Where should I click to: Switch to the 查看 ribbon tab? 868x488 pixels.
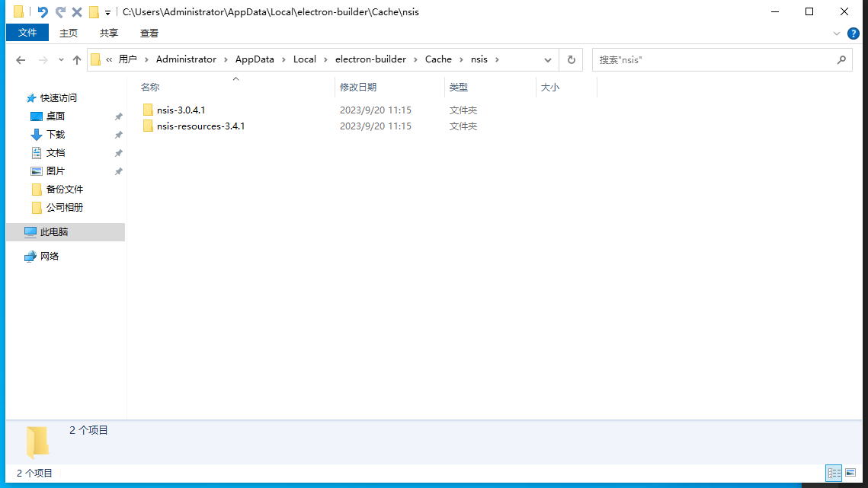149,33
